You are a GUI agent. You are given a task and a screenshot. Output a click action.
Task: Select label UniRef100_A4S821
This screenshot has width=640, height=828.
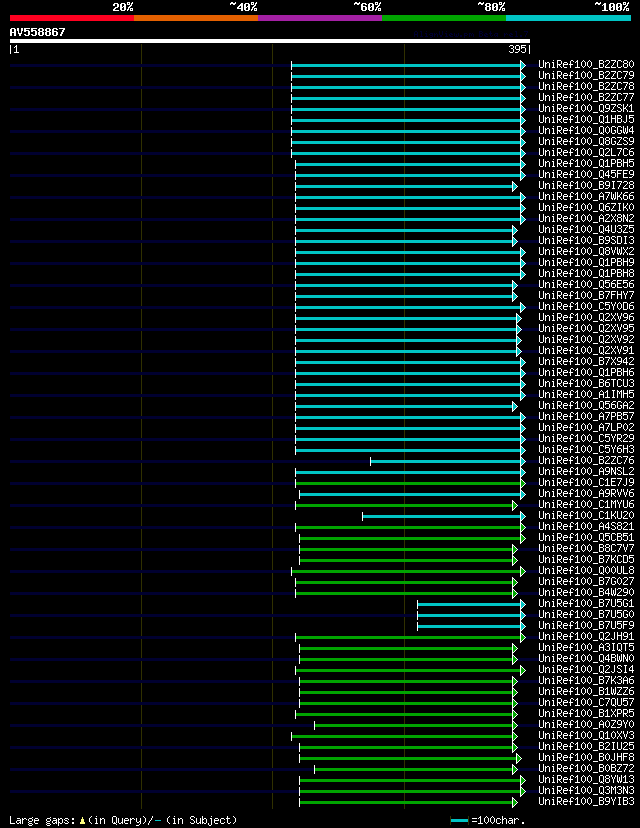[x=586, y=526]
